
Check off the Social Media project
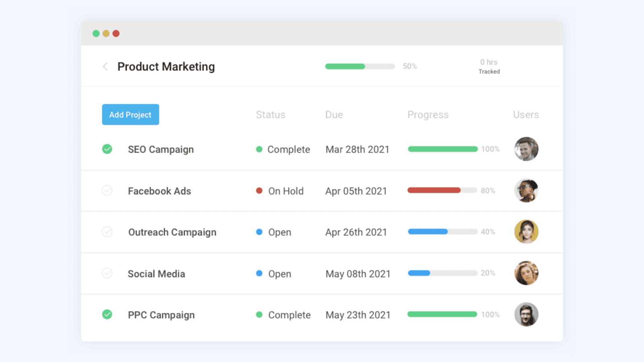[x=107, y=274]
